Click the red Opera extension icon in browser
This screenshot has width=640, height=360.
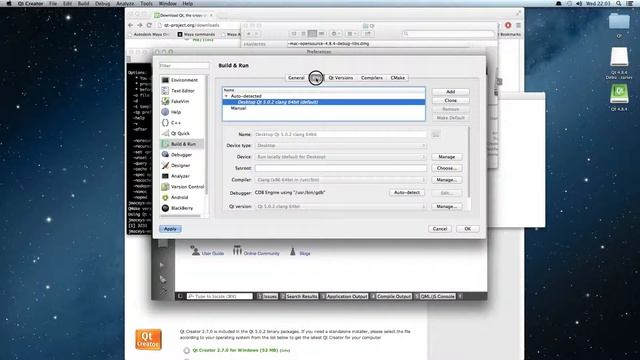pos(508,25)
